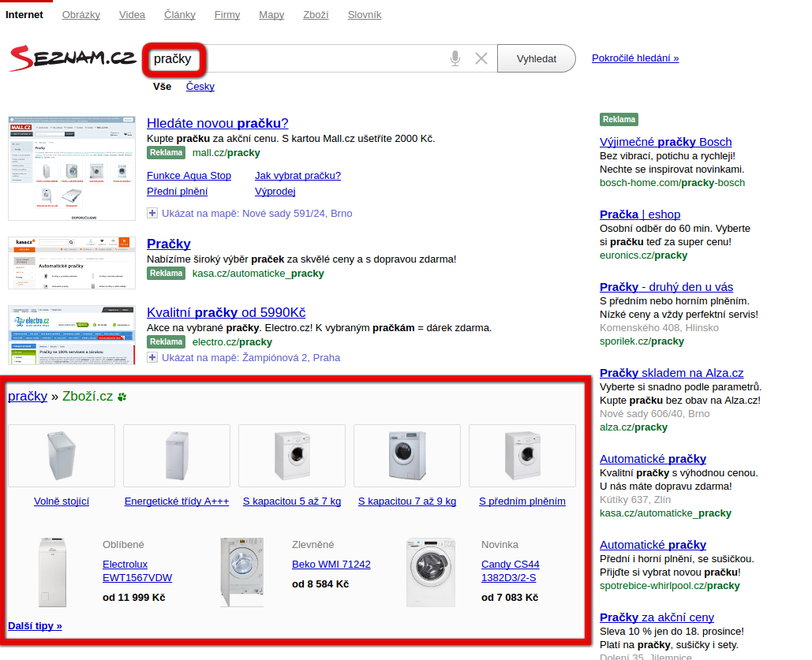Clear the search field with the X icon

click(481, 58)
